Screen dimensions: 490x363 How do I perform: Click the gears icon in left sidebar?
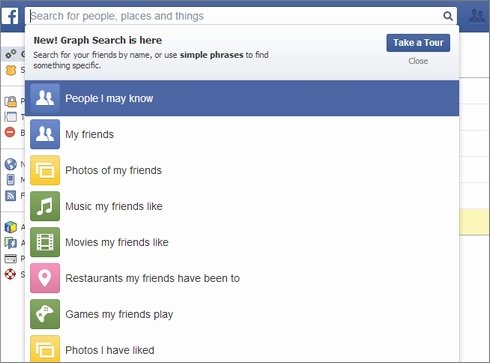coord(11,54)
